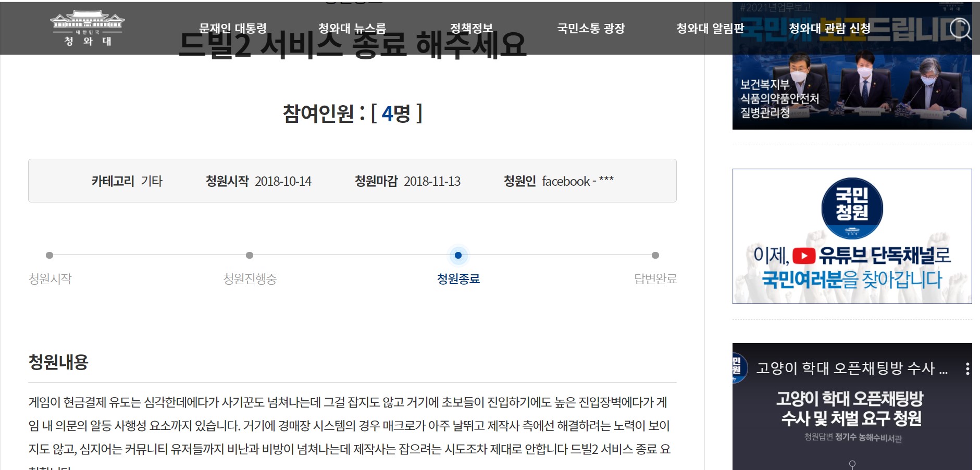Open the 문재인 대통령 menu

[x=233, y=29]
